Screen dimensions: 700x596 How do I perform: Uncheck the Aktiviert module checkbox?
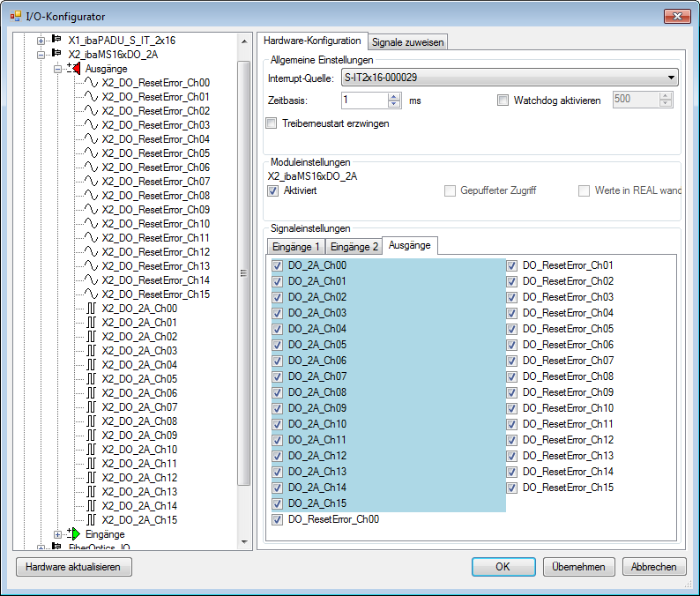[x=272, y=191]
